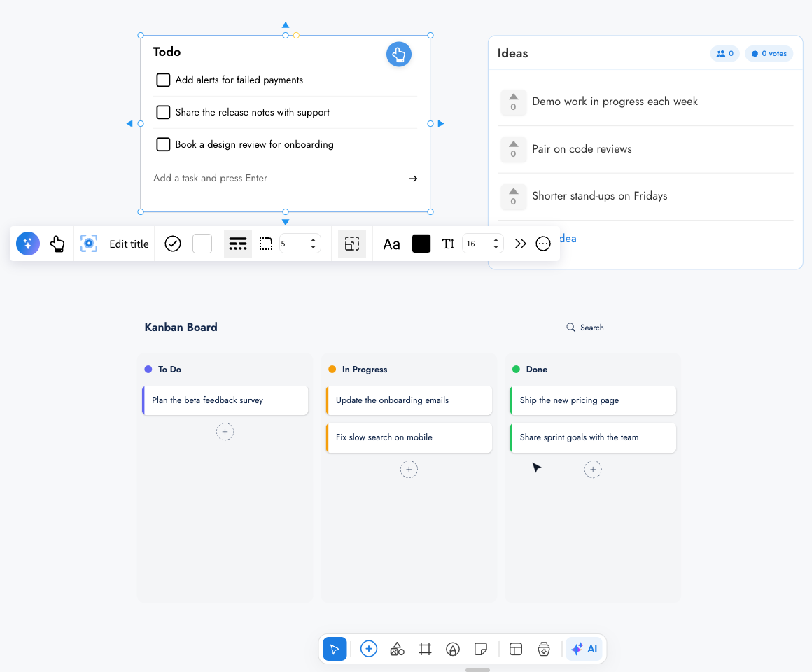812x672 pixels.
Task: Choose the select arrow tool in bottom toolbar
Action: pyautogui.click(x=335, y=649)
